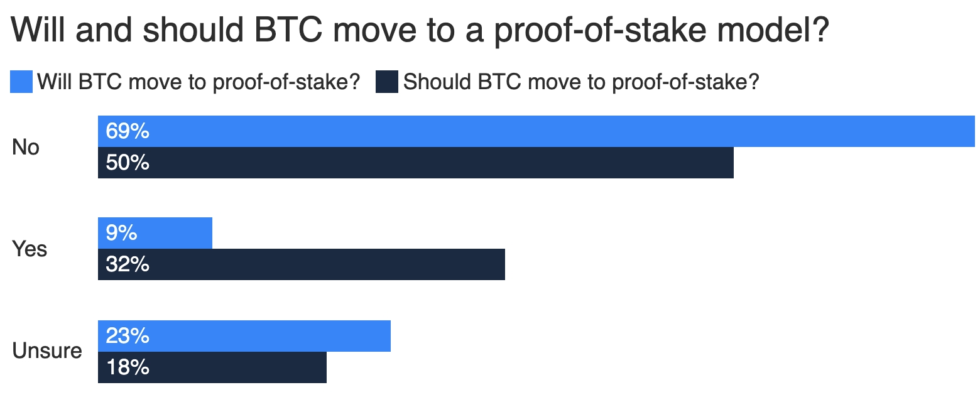This screenshot has width=980, height=407.
Task: Click the 9% value label
Action: [121, 233]
